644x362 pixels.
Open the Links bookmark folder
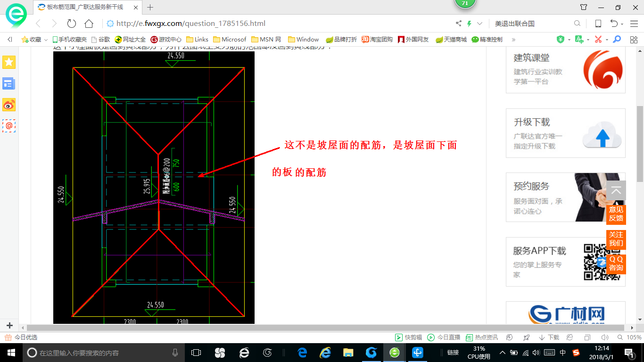click(197, 40)
